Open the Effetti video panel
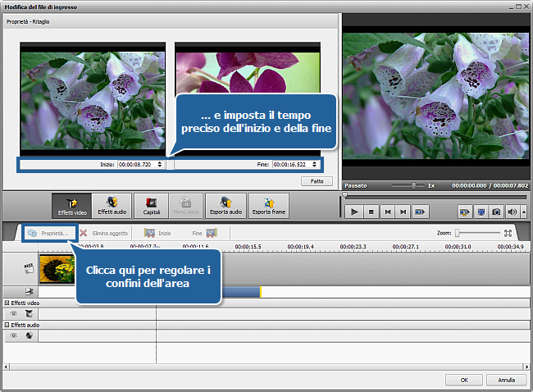 point(71,205)
